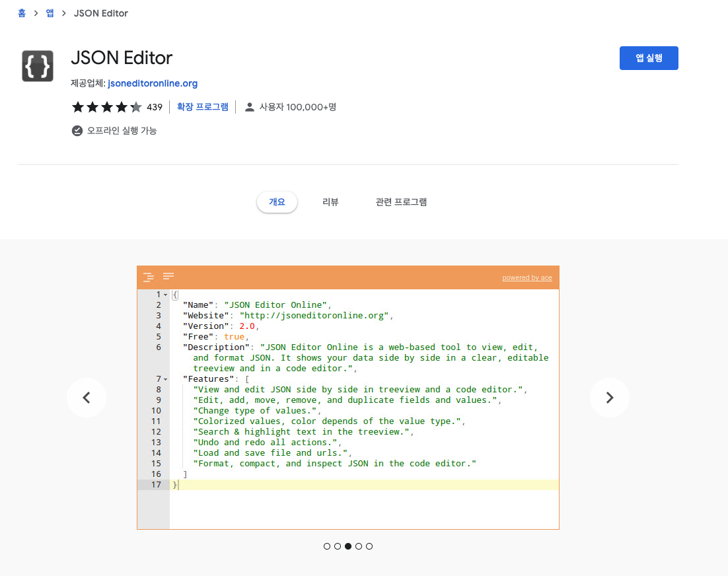Screen dimensions: 728x576
Task: Click the website URL string on line 3
Action: pos(314,316)
